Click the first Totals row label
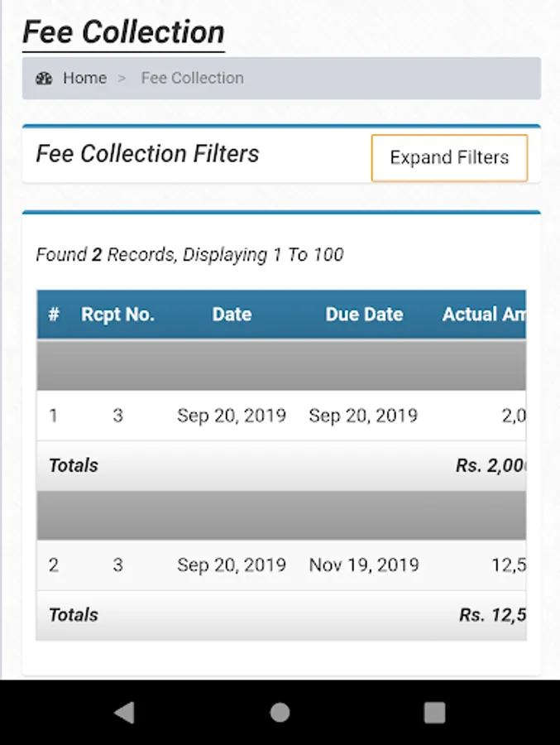Viewport: 560px width, 745px height. 74,466
